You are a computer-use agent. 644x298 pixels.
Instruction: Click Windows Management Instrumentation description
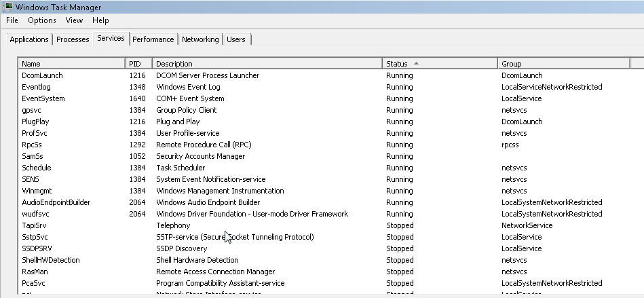coord(220,191)
